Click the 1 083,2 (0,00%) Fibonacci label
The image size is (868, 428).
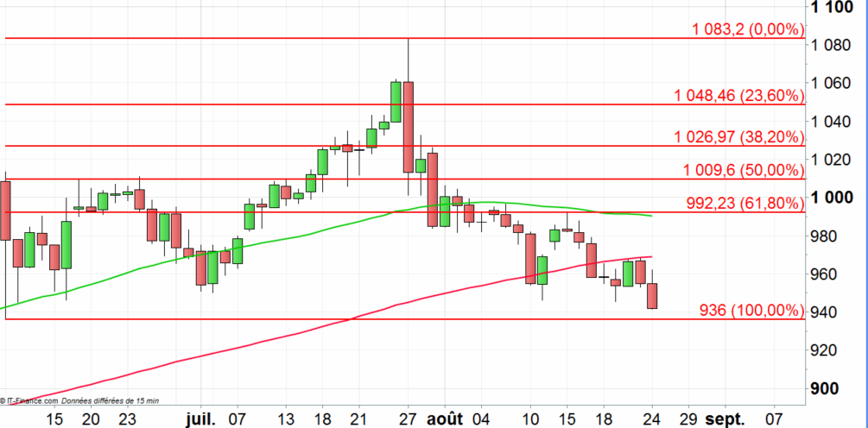click(x=747, y=30)
